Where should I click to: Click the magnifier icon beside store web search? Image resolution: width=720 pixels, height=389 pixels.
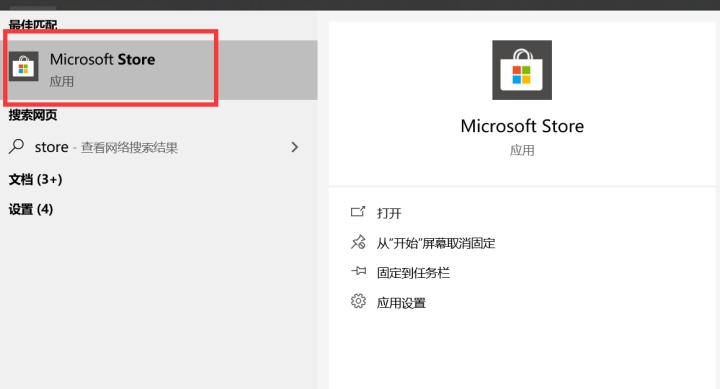coord(17,147)
